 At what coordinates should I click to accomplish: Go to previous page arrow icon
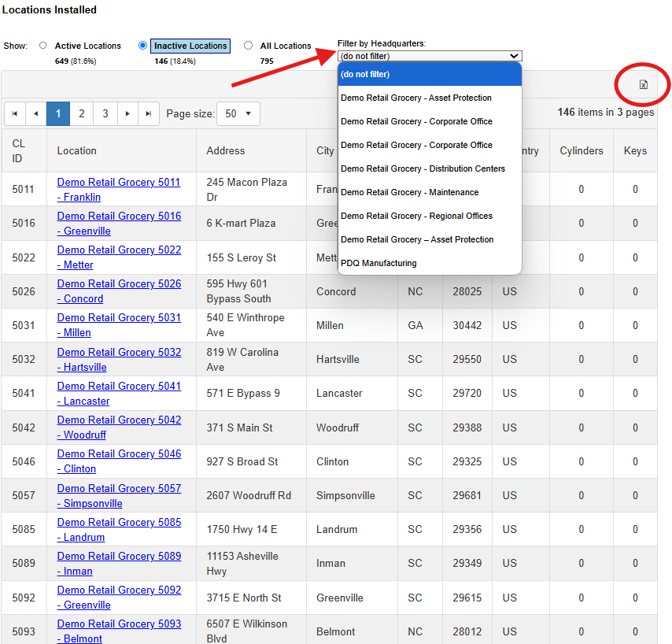click(36, 113)
